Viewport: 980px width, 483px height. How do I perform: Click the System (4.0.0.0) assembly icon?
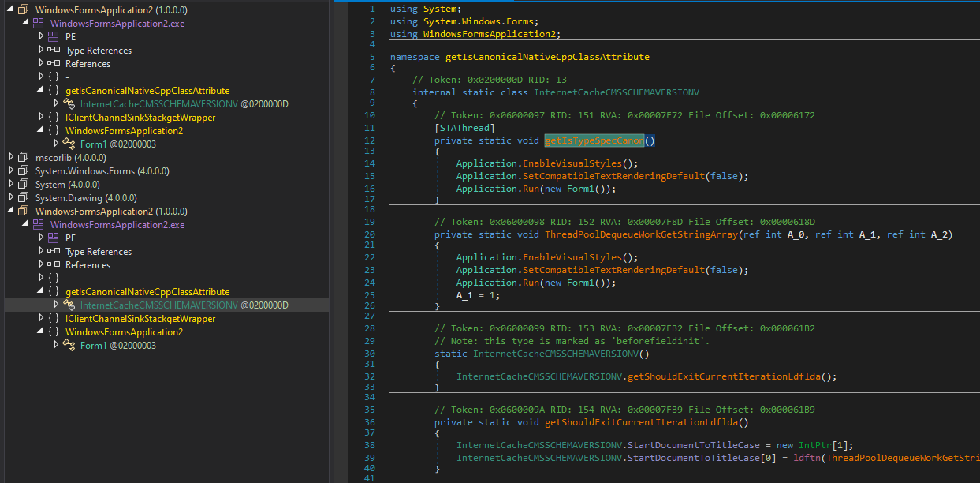click(x=23, y=185)
